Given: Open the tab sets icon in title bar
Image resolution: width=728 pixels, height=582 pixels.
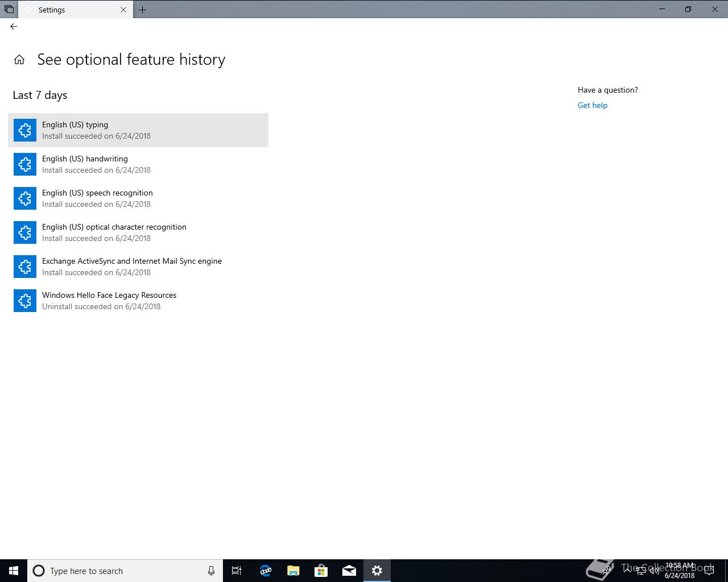Looking at the screenshot, I should point(9,10).
